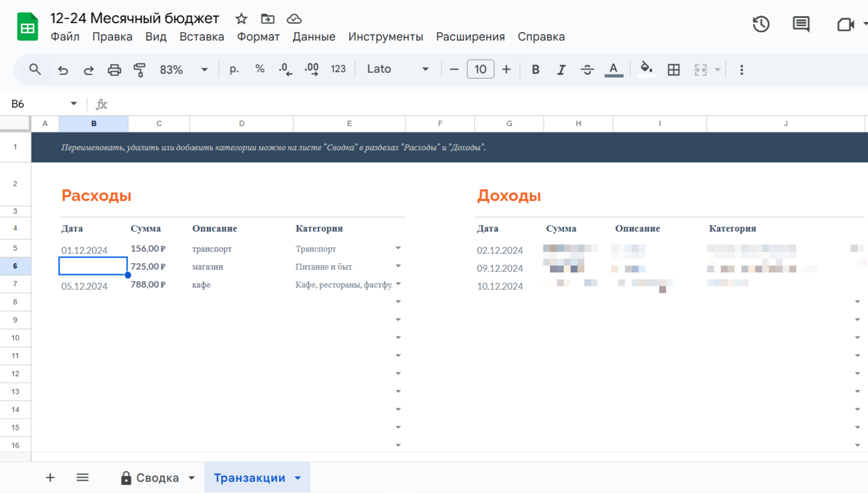Open the borders tool
Viewport: 868px width, 493px height.
pos(673,69)
